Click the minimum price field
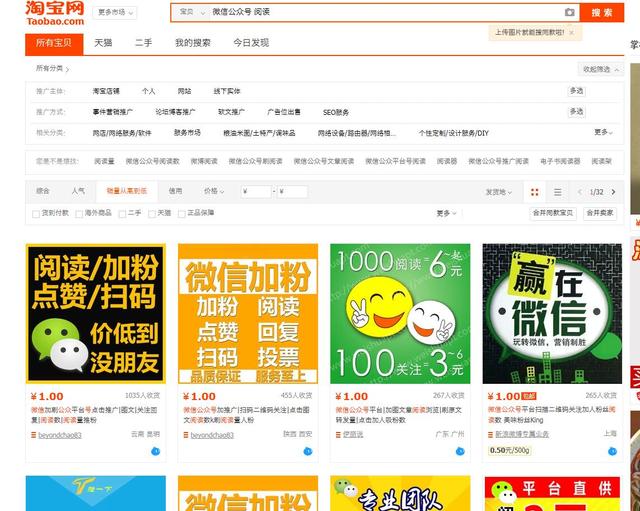The height and width of the screenshot is (511, 640). point(256,191)
